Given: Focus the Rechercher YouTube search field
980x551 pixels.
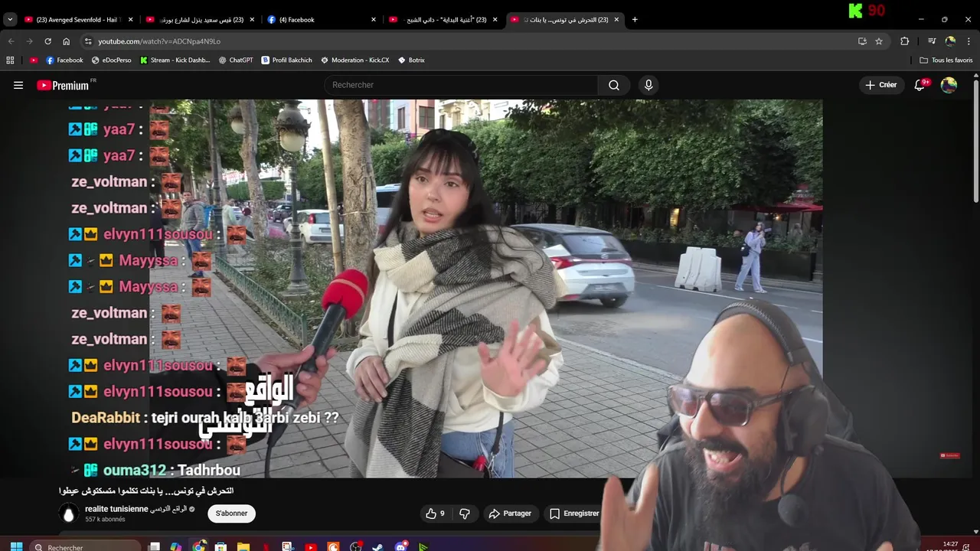Looking at the screenshot, I should 462,85.
